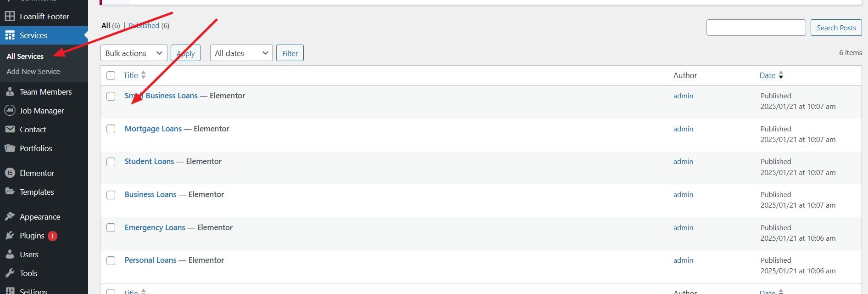Click the Appearance paintbrush icon
Image resolution: width=868 pixels, height=294 pixels.
click(10, 217)
